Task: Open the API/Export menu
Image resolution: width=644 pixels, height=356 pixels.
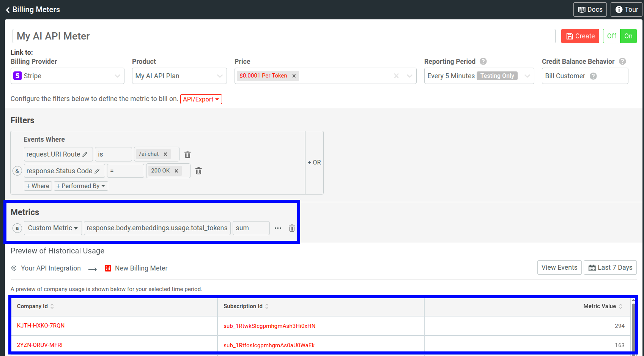Action: point(201,99)
